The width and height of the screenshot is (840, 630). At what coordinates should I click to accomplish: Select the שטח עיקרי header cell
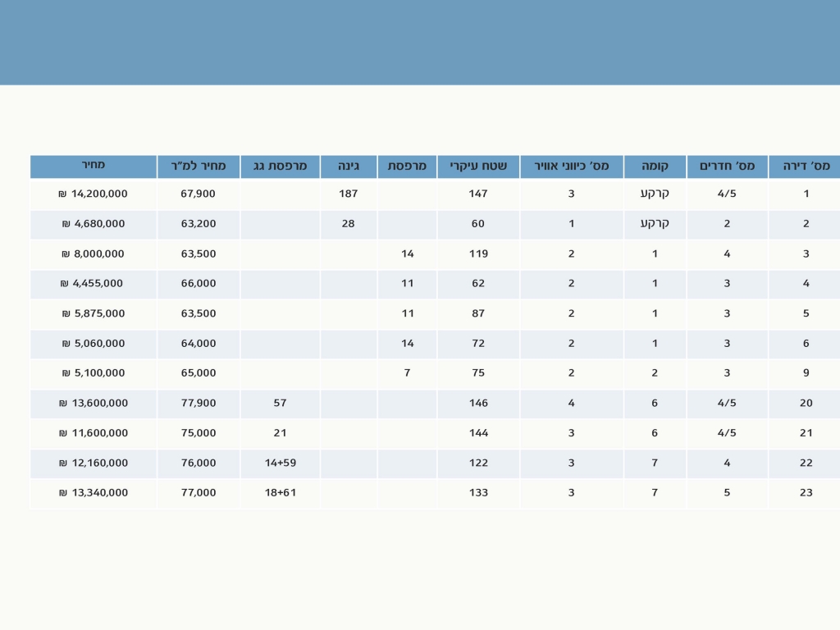pos(478,167)
